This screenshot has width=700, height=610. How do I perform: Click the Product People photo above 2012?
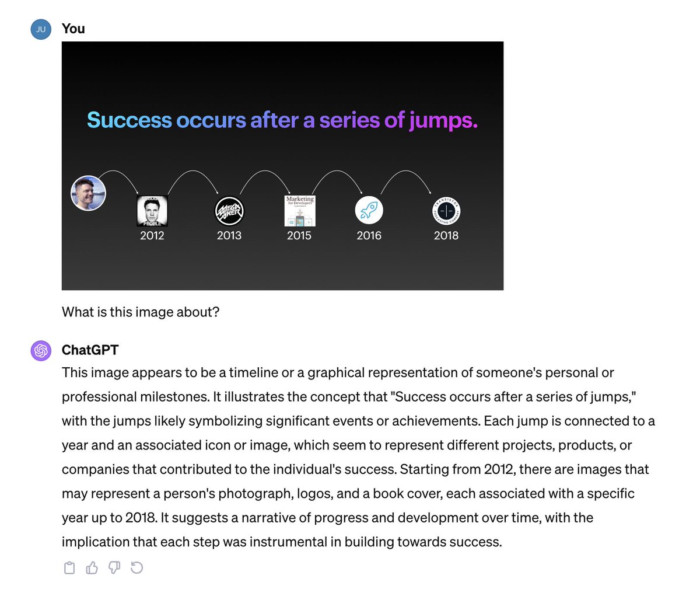152,211
